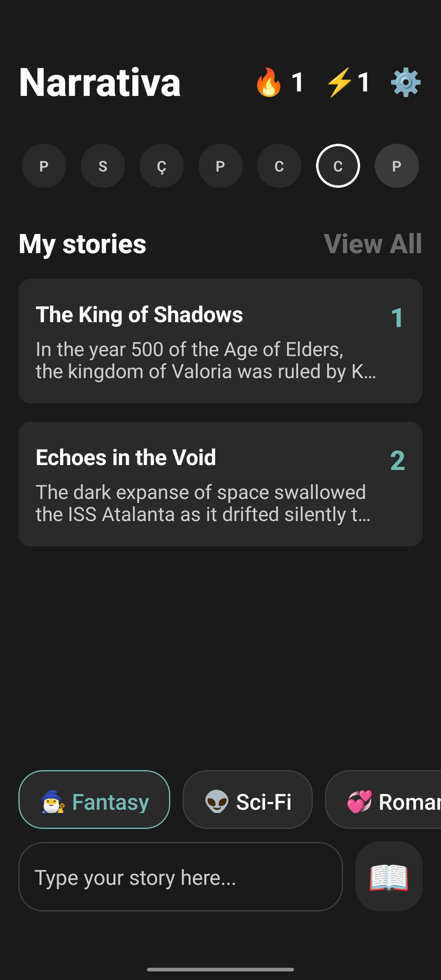
Task: Tap the bottom home gesture bar
Action: click(x=220, y=969)
